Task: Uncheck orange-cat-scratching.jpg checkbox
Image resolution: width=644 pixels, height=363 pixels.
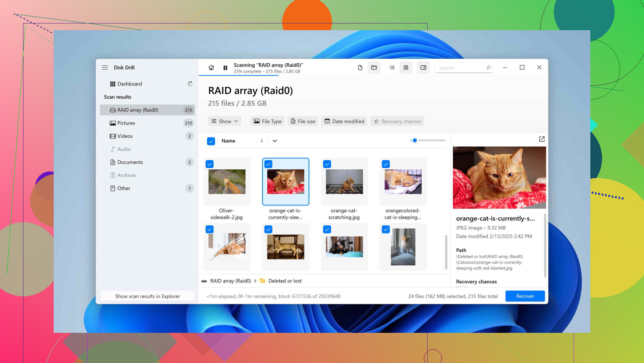Action: [x=327, y=164]
